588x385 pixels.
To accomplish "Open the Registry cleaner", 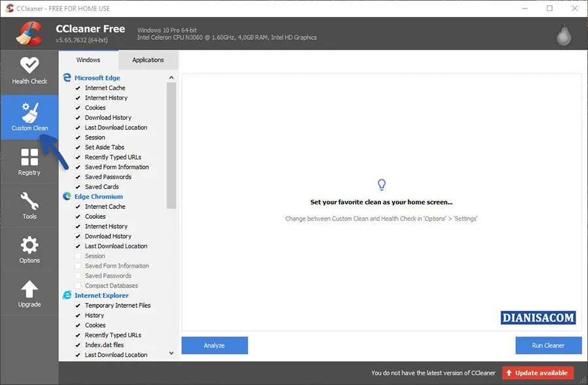I will pos(29,161).
